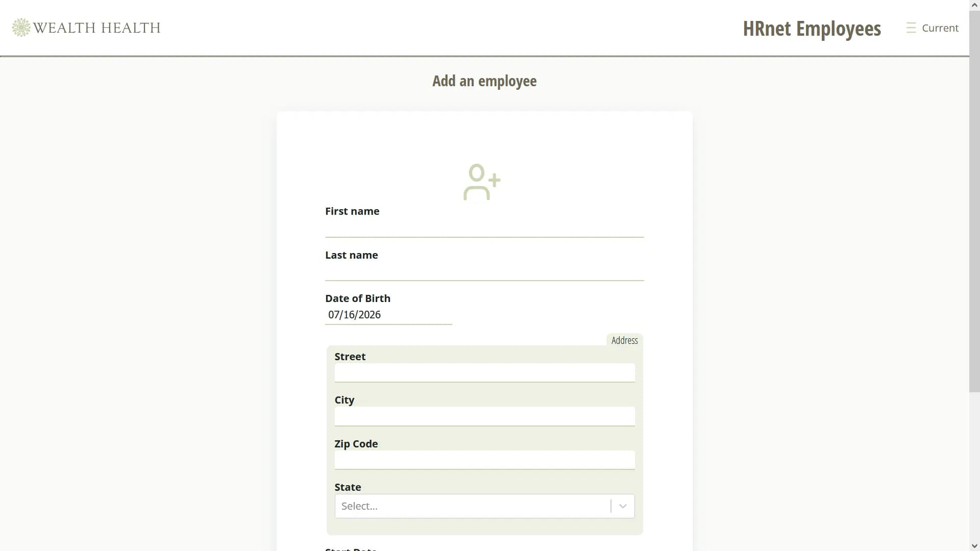Click the scrollbar up arrow
The height and width of the screenshot is (551, 980).
tap(974, 5)
